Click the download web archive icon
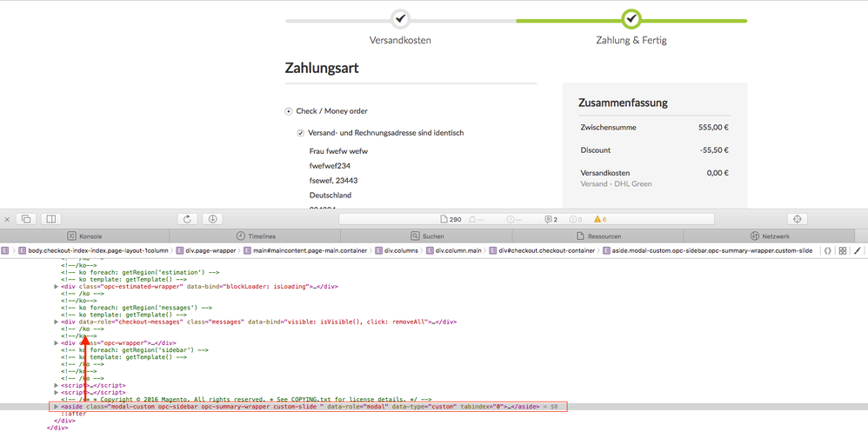Image resolution: width=868 pixels, height=432 pixels. tap(212, 219)
